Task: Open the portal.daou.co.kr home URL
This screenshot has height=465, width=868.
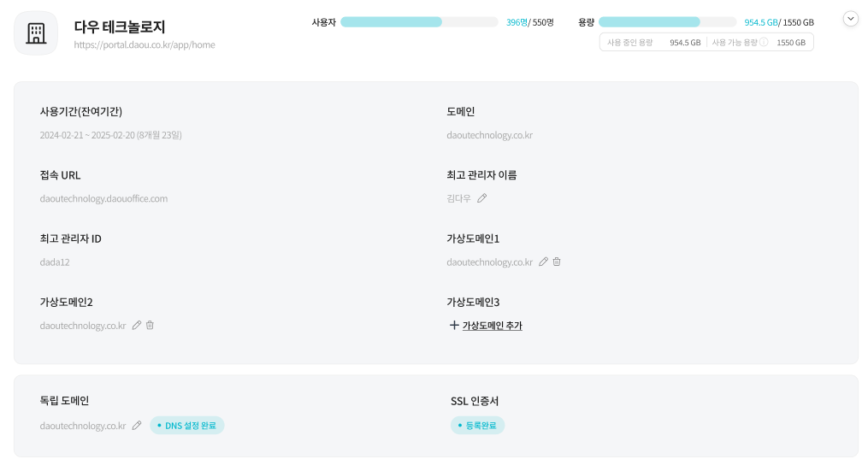Action: pos(145,45)
